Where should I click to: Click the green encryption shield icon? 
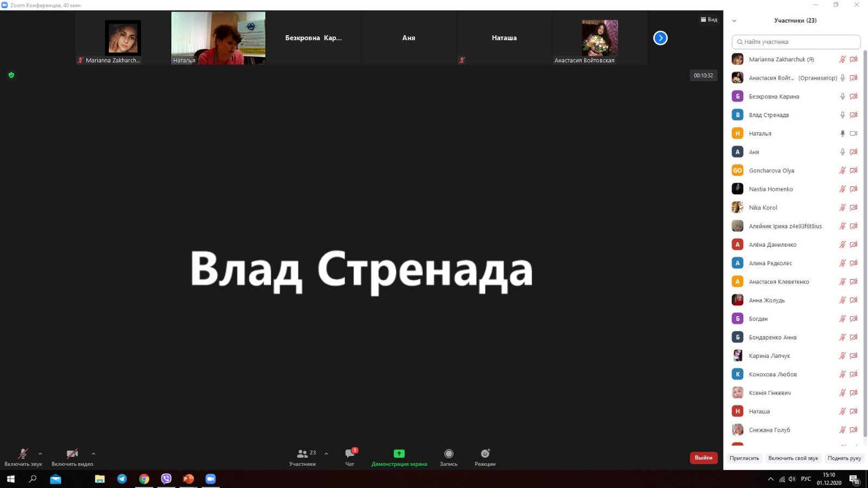point(11,75)
